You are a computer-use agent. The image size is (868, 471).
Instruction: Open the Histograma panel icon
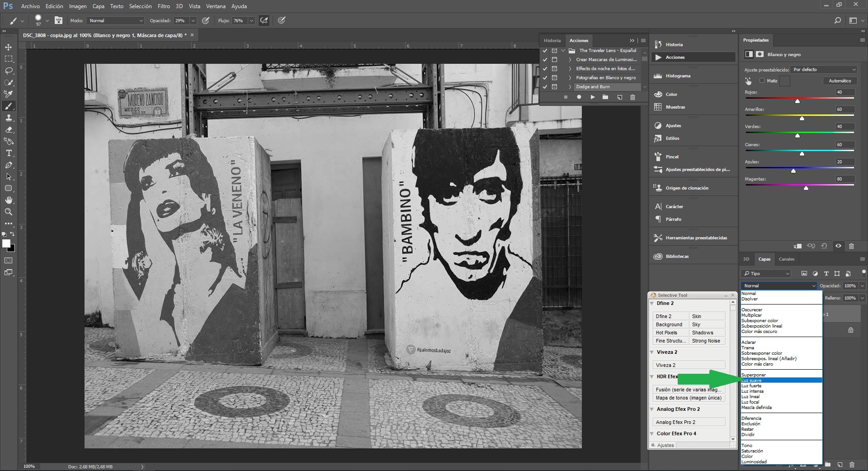[x=658, y=76]
